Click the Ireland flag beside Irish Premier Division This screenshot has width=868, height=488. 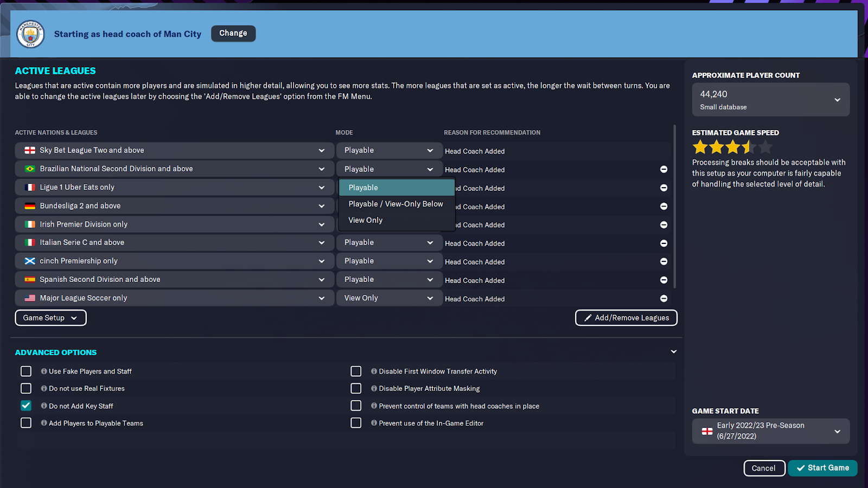click(30, 224)
